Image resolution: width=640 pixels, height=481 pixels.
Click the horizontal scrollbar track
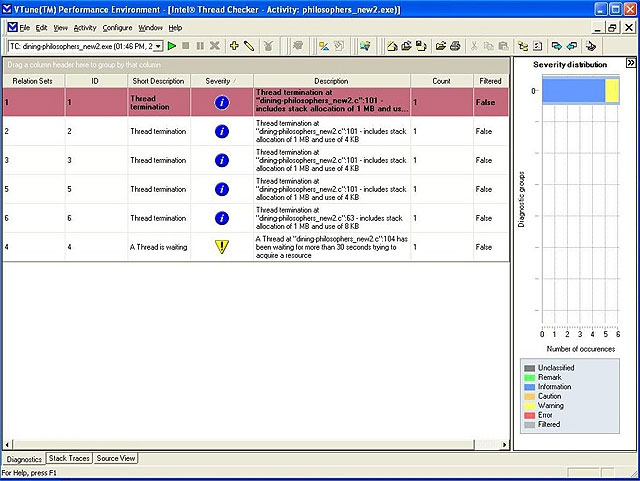click(487, 444)
